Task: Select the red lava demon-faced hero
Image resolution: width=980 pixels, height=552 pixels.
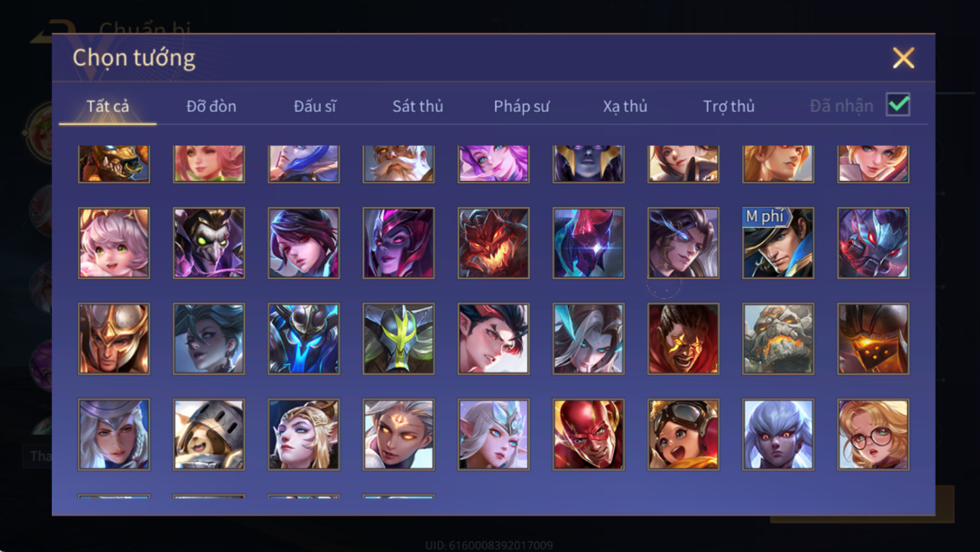Action: coord(493,243)
